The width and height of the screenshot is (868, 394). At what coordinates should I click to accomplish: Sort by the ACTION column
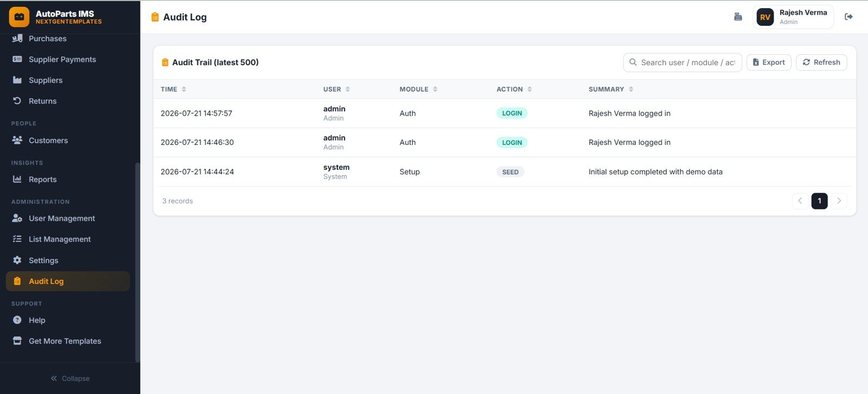tap(514, 89)
